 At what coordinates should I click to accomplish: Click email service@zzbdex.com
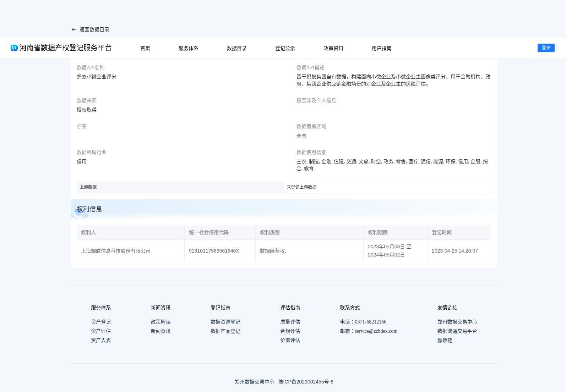coord(376,331)
